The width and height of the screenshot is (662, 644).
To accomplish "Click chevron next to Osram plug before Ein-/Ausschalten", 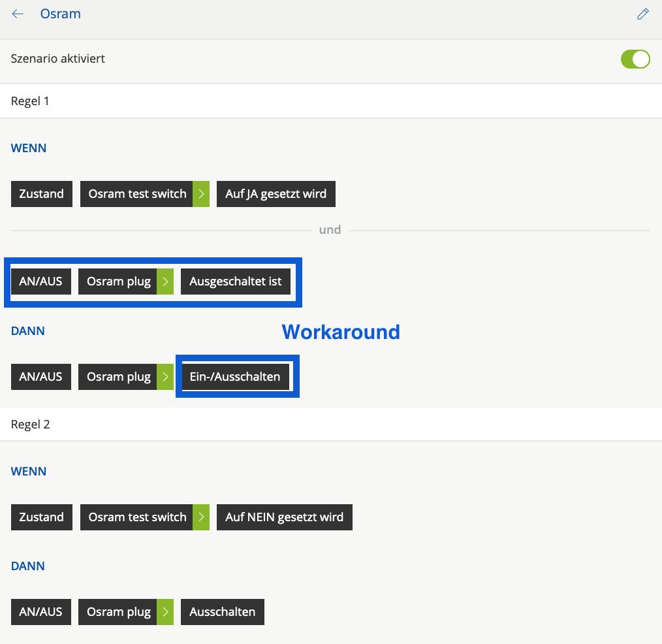I will pos(165,377).
